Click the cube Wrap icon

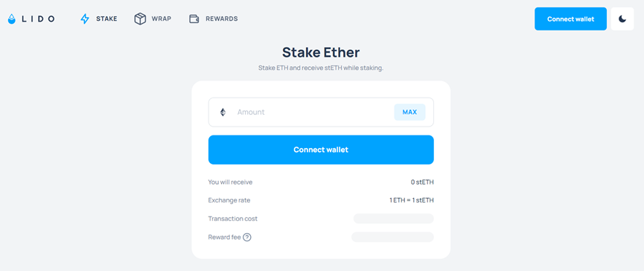click(x=140, y=19)
